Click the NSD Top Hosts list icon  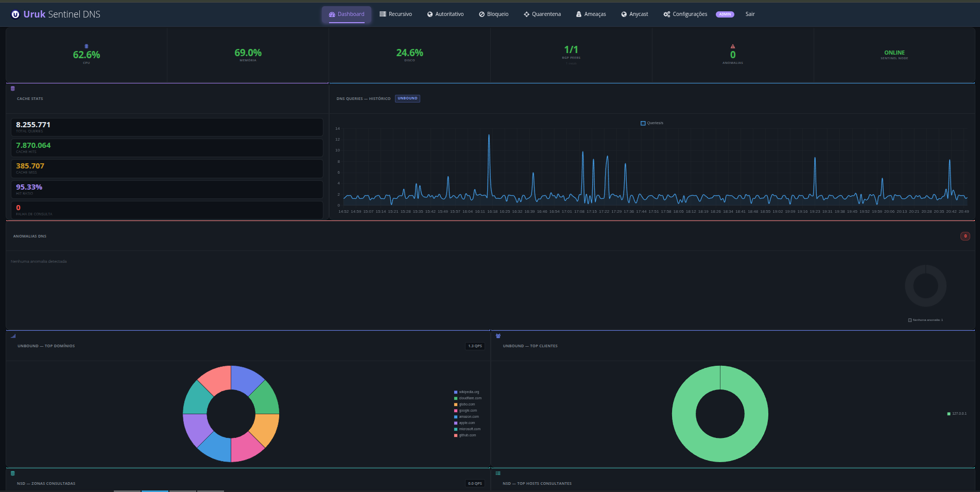[498, 473]
